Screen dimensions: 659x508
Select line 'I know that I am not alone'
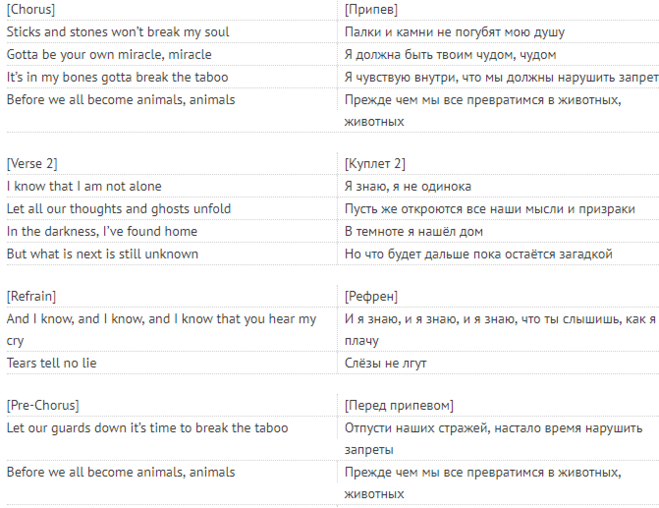pyautogui.click(x=84, y=186)
